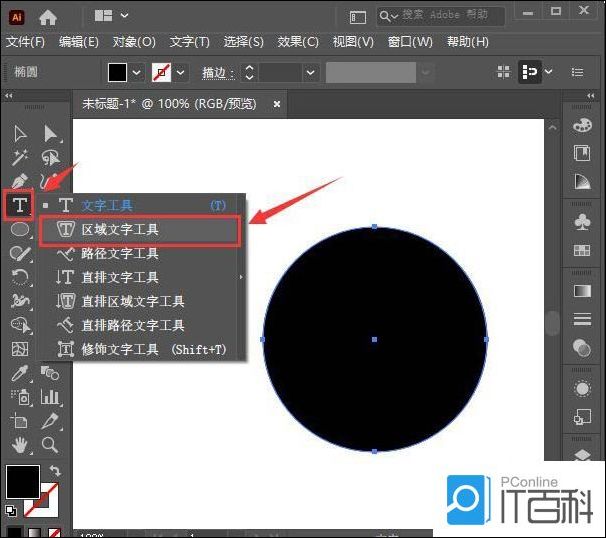The width and height of the screenshot is (606, 538).
Task: Click the stroke weight stepper arrows
Action: click(249, 72)
